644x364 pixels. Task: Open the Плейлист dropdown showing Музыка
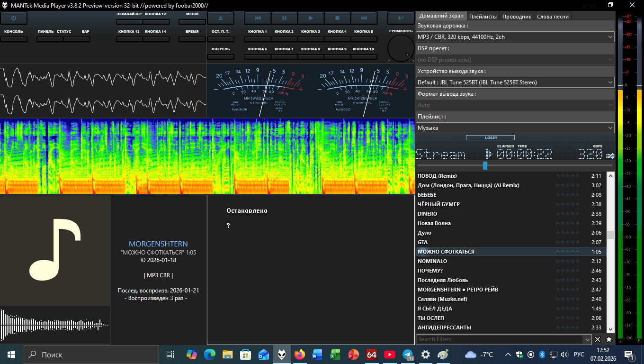(515, 128)
